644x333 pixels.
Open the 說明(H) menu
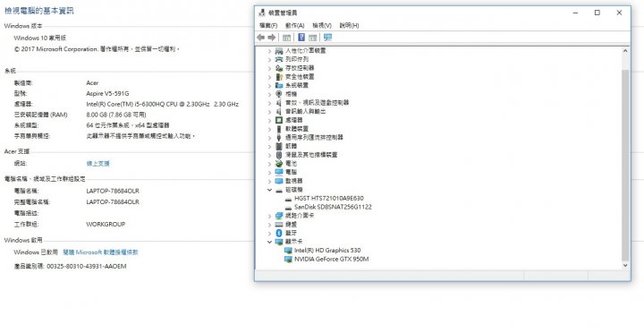click(349, 25)
